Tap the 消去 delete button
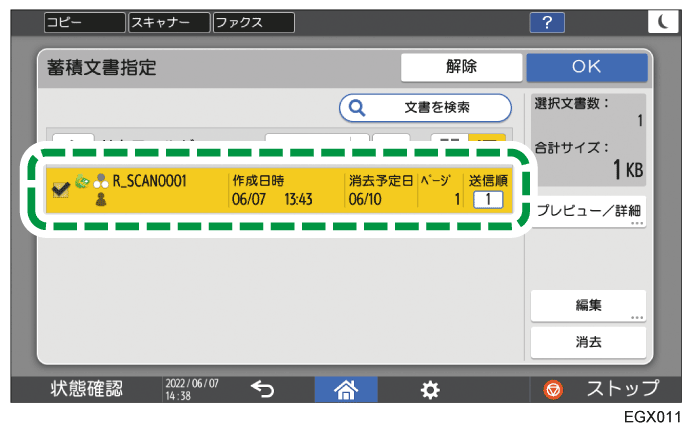This screenshot has width=691, height=427. 588,342
